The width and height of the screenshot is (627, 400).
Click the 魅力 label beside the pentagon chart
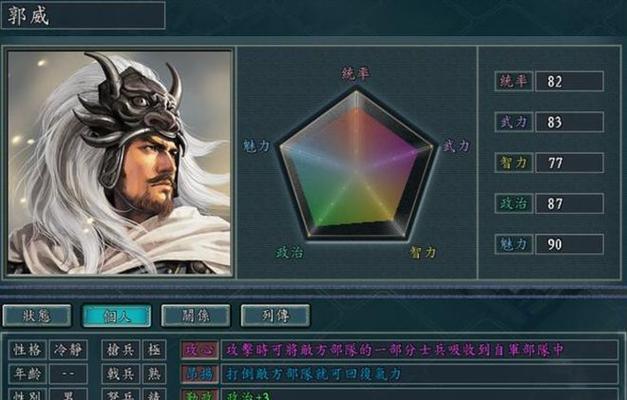tap(257, 146)
